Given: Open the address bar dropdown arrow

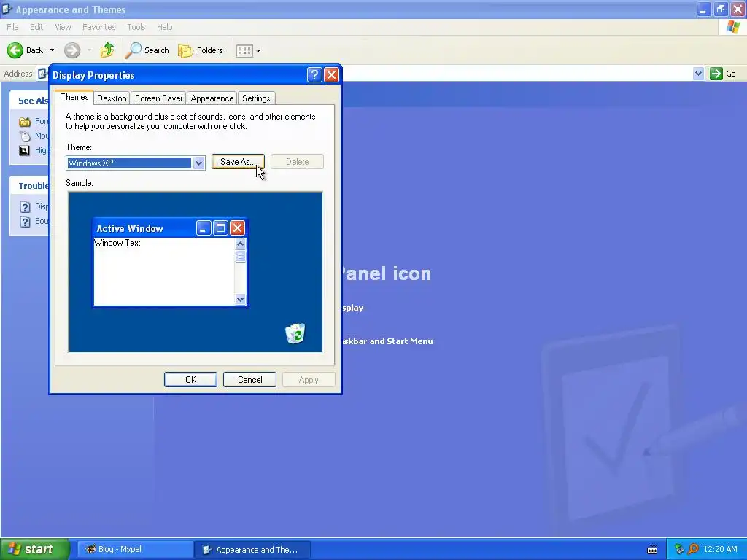Looking at the screenshot, I should coord(698,74).
